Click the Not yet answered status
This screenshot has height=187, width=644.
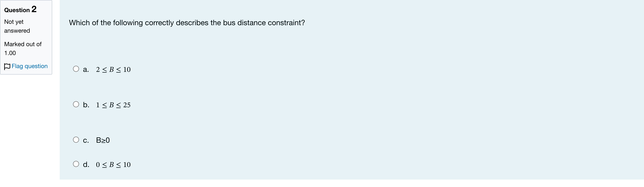(17, 26)
